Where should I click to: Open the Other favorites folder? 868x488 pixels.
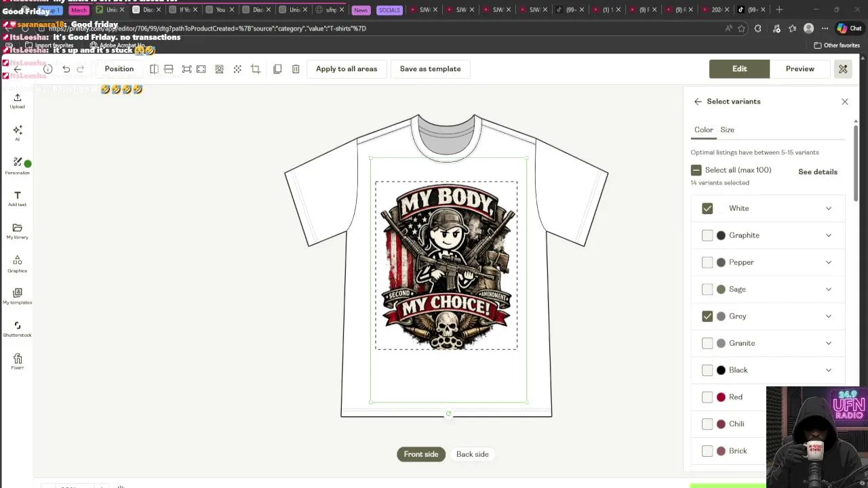pyautogui.click(x=837, y=45)
